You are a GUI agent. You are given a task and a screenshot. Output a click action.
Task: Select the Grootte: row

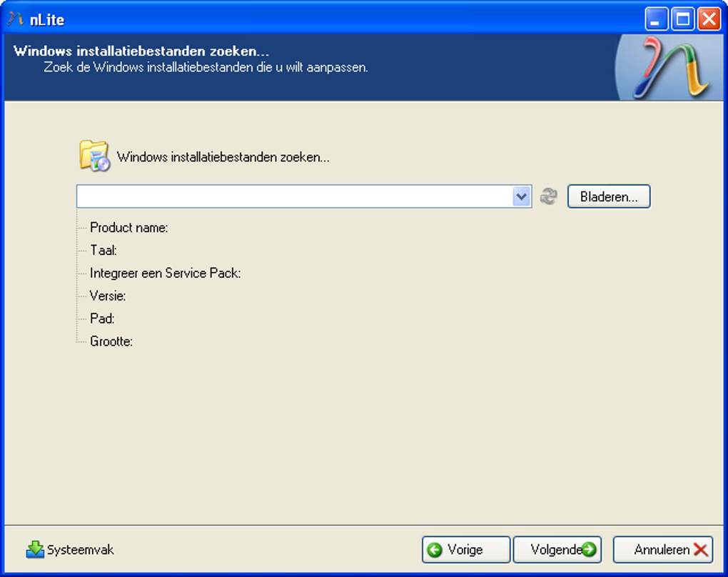pos(111,341)
